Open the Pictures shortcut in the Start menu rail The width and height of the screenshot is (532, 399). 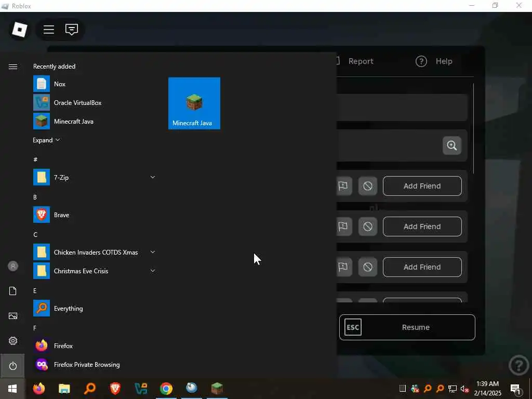[x=13, y=316]
